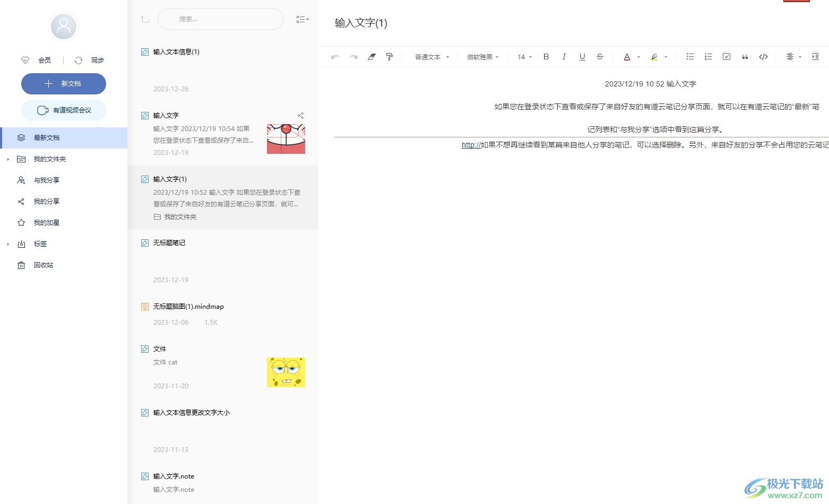829x504 pixels.
Task: Open the 会员 membership option
Action: coord(36,60)
